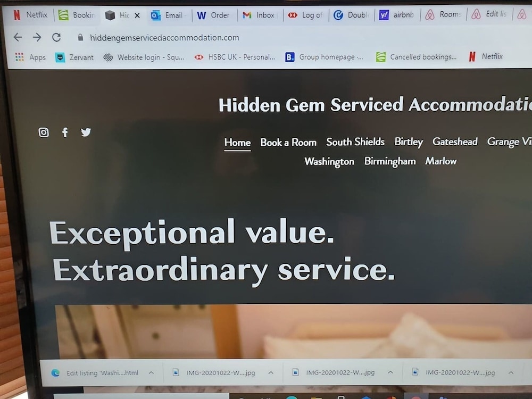532x399 pixels.
Task: Open the Book a Room page
Action: pyautogui.click(x=288, y=143)
